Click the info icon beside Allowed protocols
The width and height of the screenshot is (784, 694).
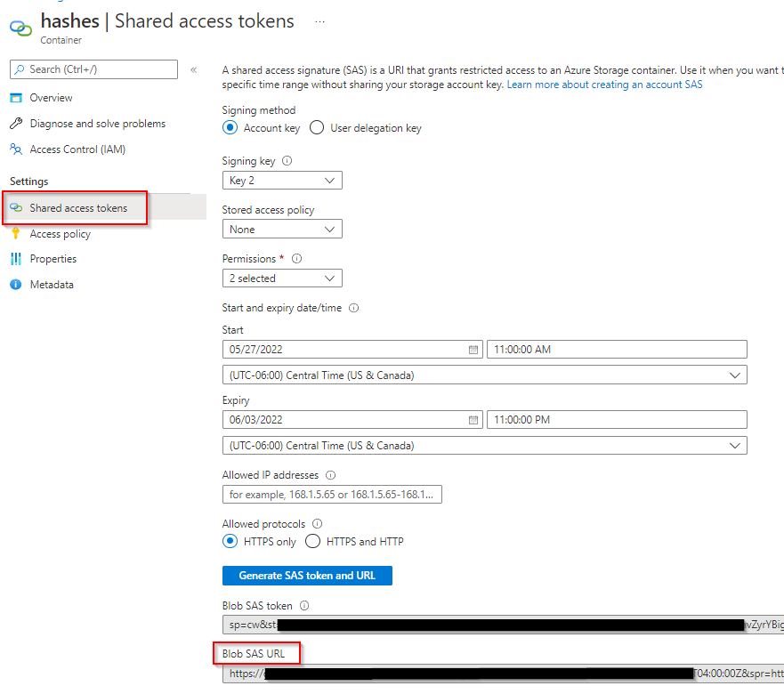click(318, 524)
